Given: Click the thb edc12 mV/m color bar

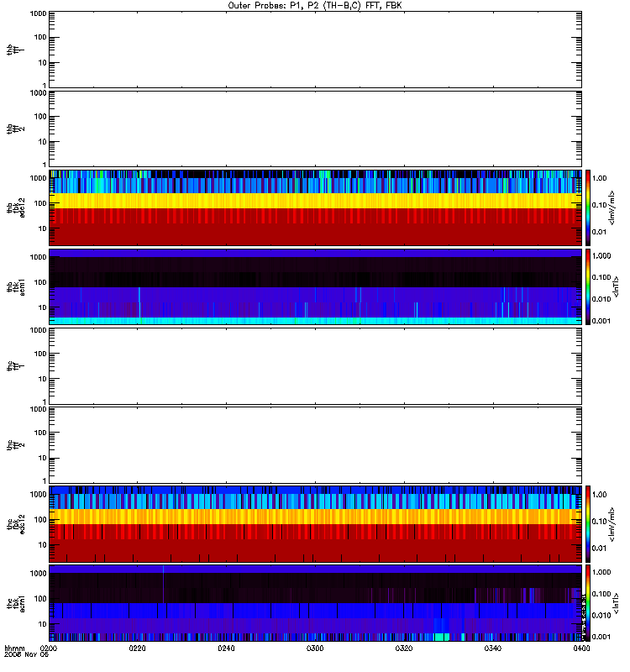Looking at the screenshot, I should click(588, 207).
